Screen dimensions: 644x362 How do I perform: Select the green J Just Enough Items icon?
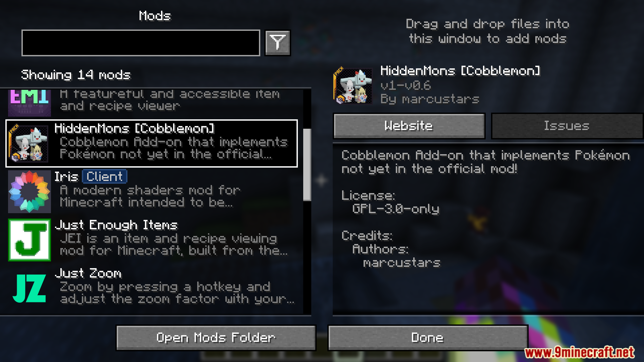(x=30, y=240)
